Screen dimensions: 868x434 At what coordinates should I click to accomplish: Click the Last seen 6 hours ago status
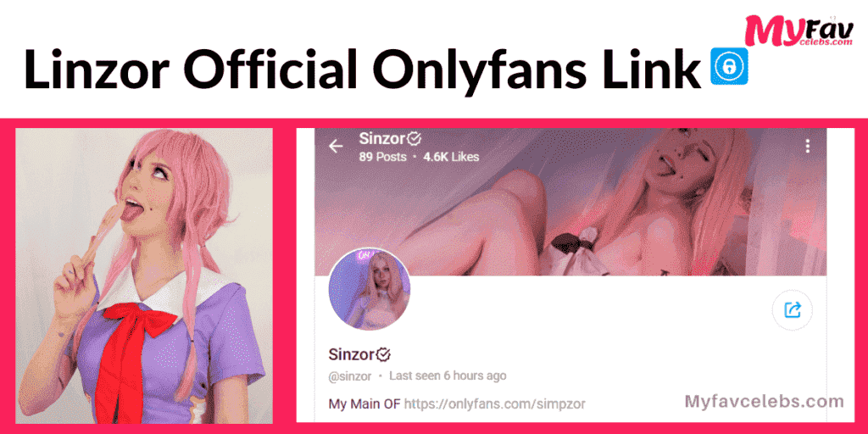click(448, 376)
